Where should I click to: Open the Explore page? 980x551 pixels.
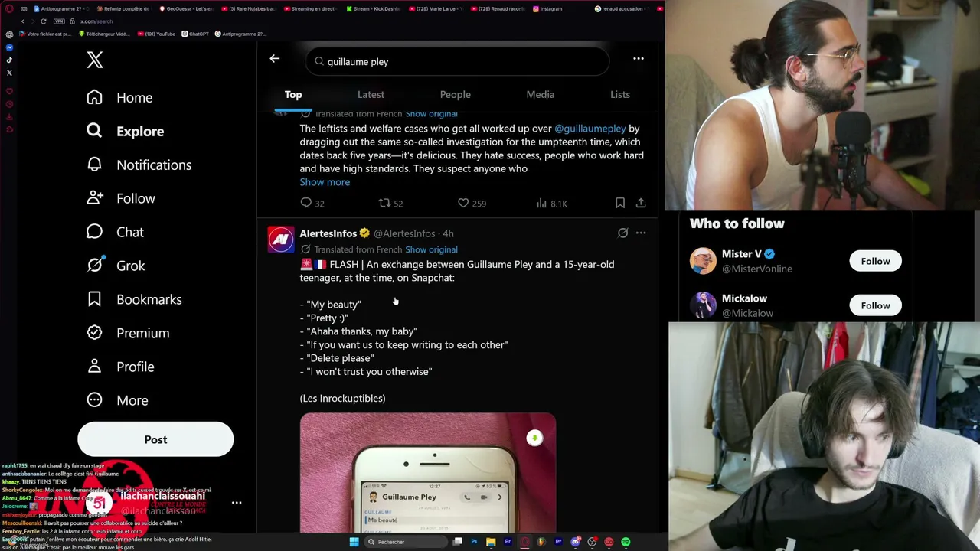tap(125, 131)
